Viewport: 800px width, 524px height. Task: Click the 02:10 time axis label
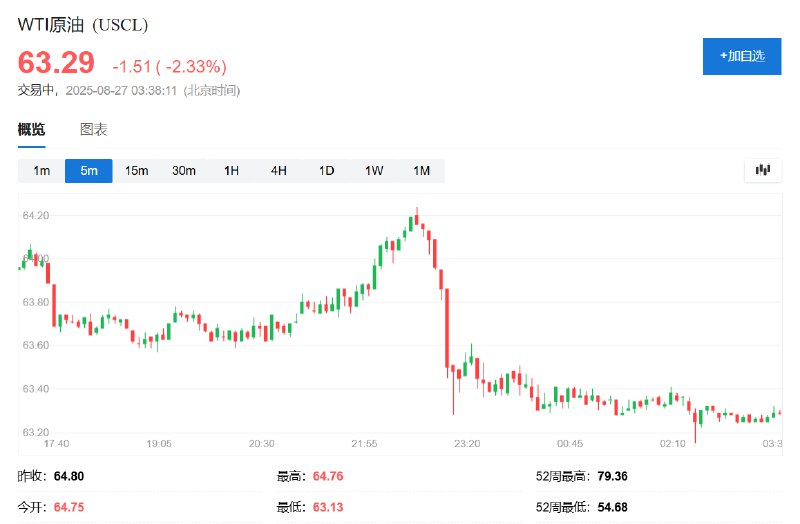click(672, 443)
